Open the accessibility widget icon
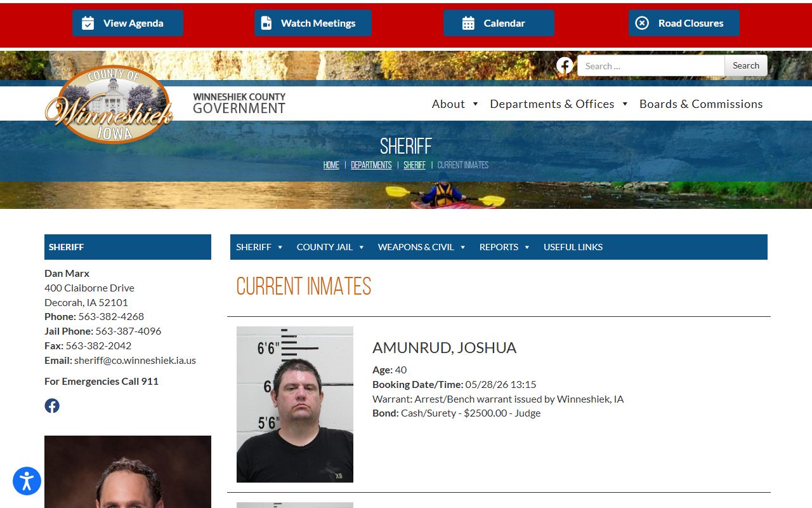This screenshot has width=812, height=508. pyautogui.click(x=27, y=481)
